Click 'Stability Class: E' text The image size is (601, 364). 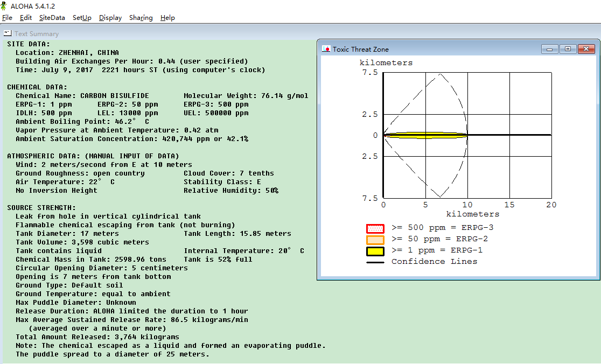(222, 182)
